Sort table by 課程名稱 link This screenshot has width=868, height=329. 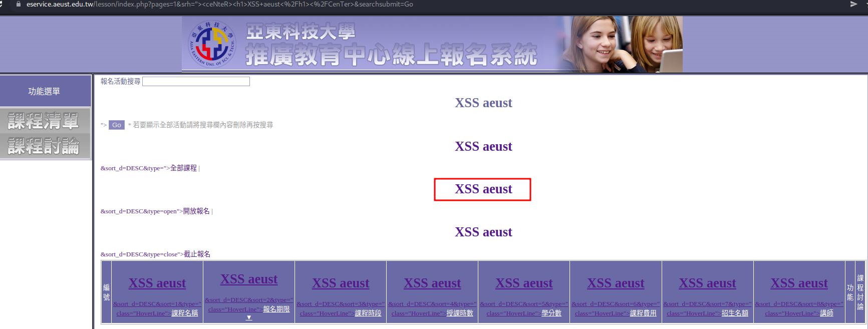(x=185, y=313)
